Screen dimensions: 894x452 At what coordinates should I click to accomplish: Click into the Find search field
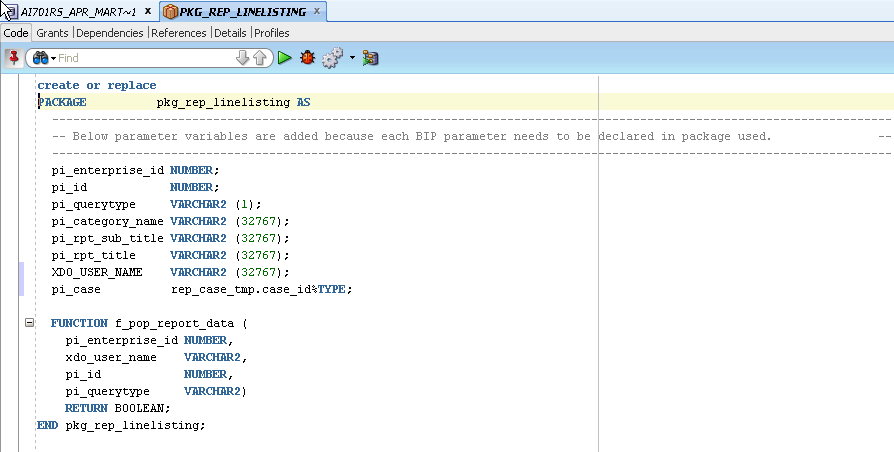coord(145,58)
